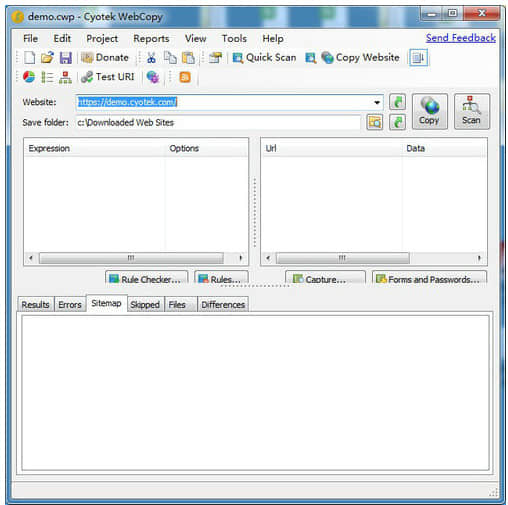Switch to the Differences tab
This screenshot has width=508, height=505.
(x=223, y=304)
